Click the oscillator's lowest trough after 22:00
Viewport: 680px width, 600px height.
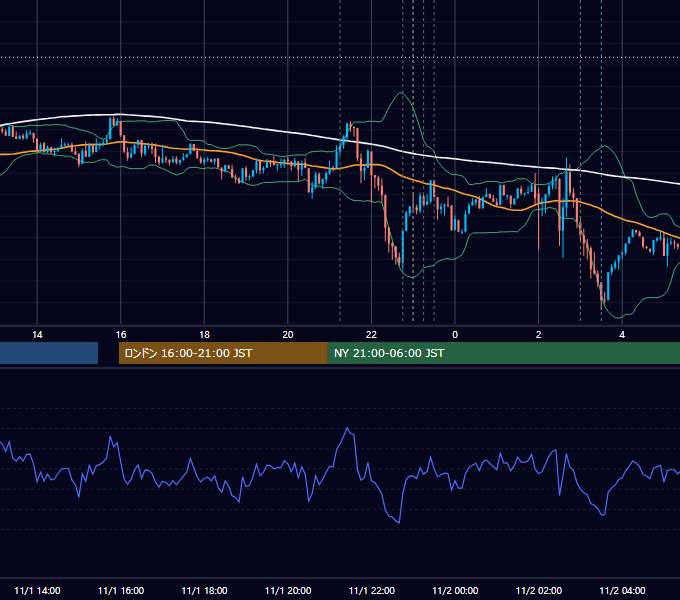click(399, 522)
